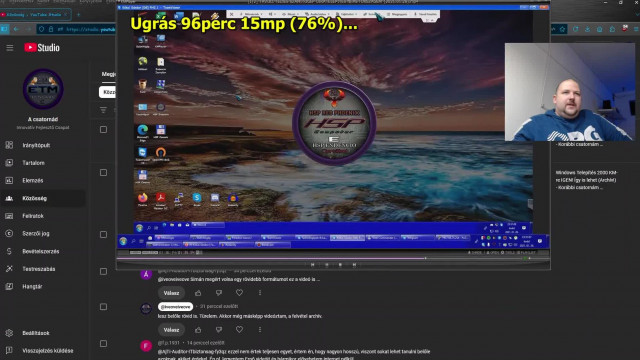Click the Hangtár library icon
This screenshot has height=360, width=640.
[9, 287]
